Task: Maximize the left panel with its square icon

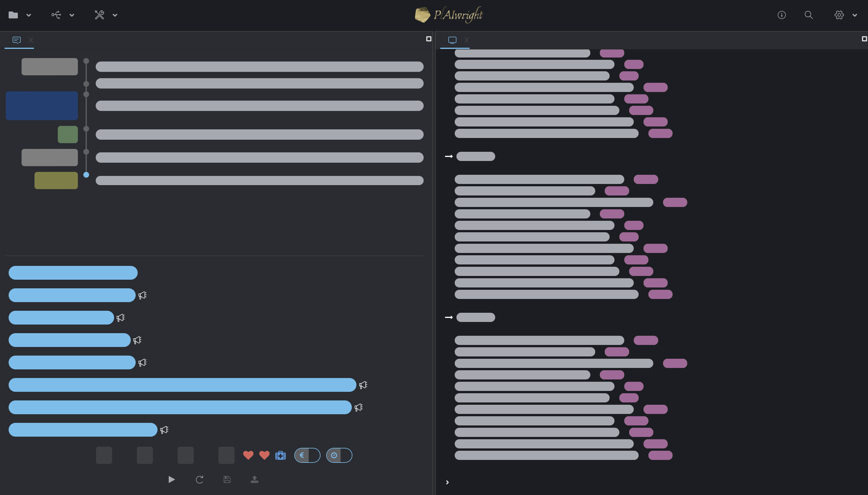Action: pos(429,39)
